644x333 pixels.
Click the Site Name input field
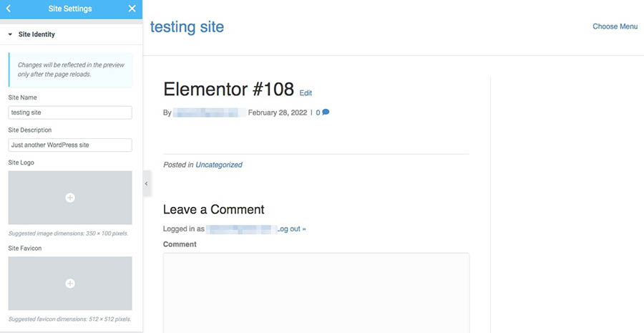pyautogui.click(x=70, y=112)
